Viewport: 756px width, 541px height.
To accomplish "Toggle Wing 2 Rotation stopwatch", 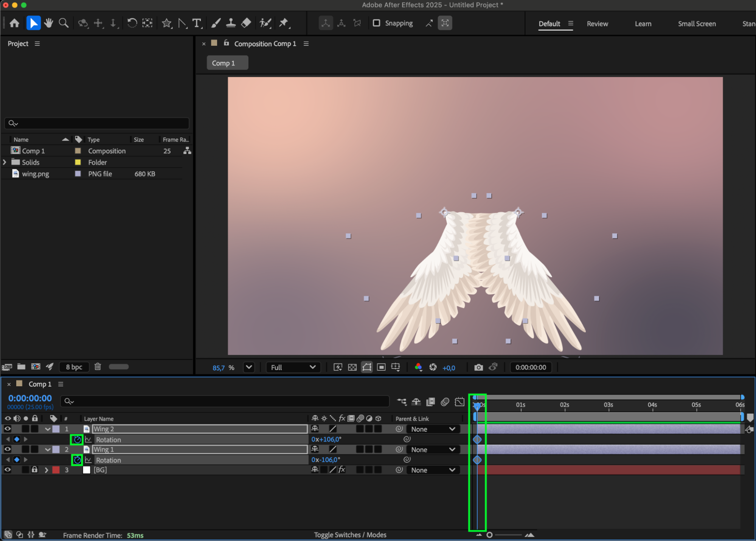I will pos(77,440).
